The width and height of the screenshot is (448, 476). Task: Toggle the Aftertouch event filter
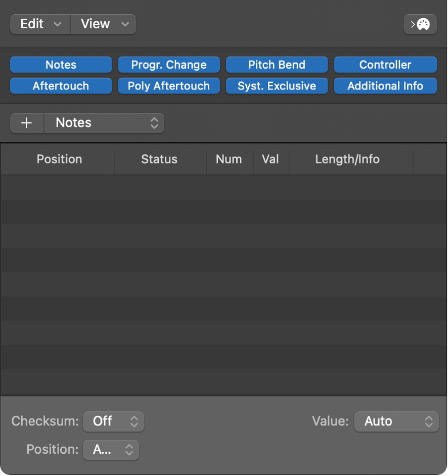[61, 86]
